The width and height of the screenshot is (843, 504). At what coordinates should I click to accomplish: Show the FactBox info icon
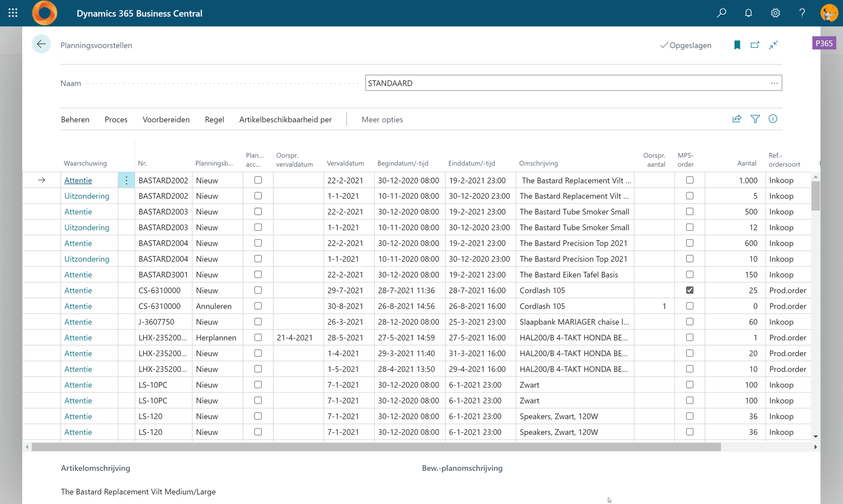click(773, 119)
